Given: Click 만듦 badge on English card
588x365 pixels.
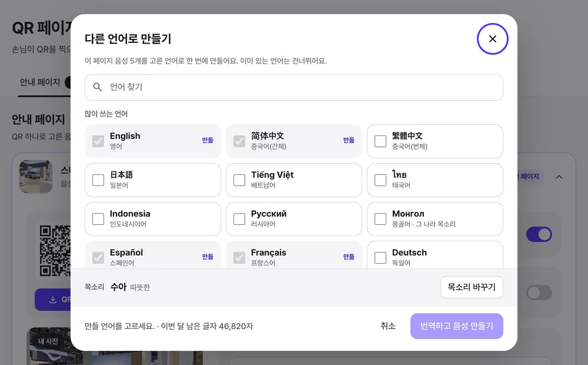Looking at the screenshot, I should coord(208,140).
